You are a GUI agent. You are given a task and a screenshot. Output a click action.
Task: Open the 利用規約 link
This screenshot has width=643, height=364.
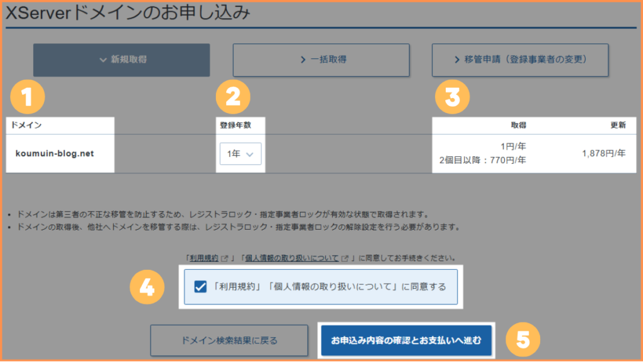pos(204,258)
